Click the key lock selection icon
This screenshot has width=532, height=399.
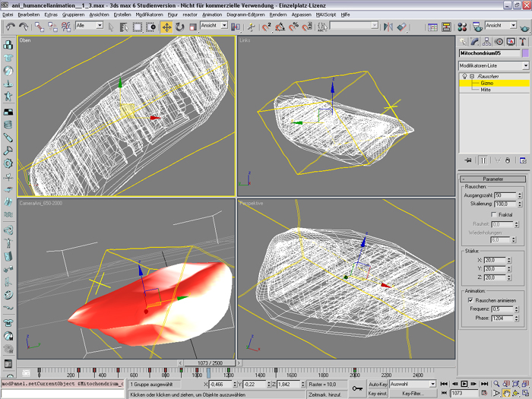click(x=357, y=388)
